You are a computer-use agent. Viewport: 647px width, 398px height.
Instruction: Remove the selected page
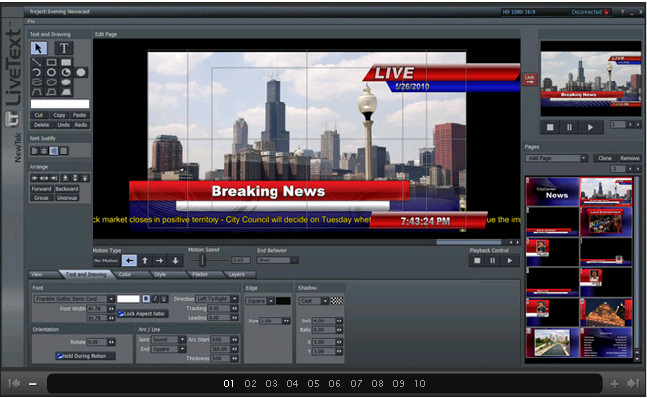[629, 158]
